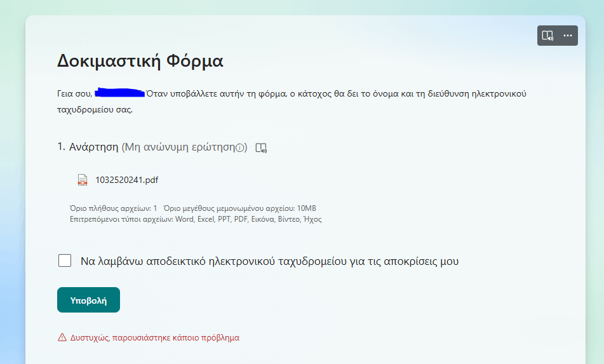The width and height of the screenshot is (604, 364).
Task: Click the blue redacted user name
Action: 120,93
